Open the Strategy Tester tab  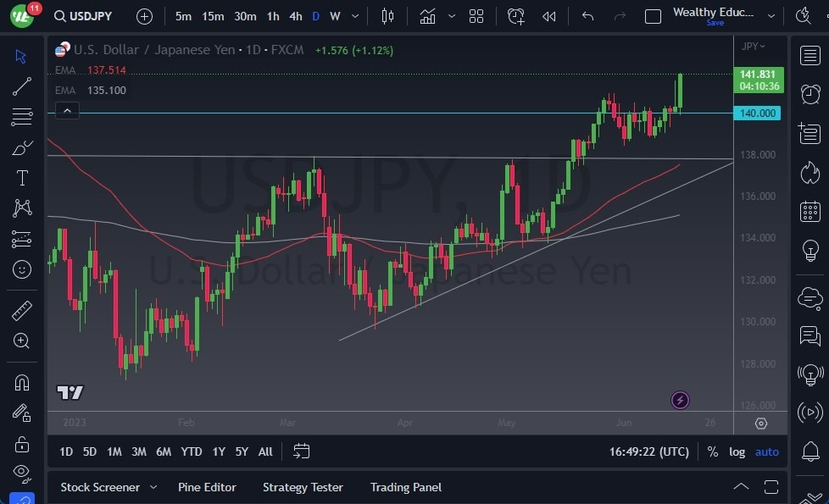point(302,487)
